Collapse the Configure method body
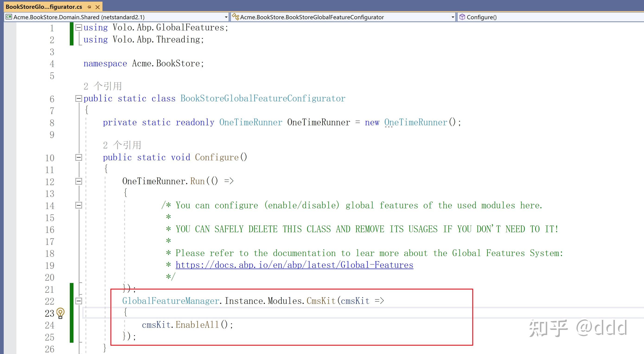The width and height of the screenshot is (644, 354). [x=79, y=157]
